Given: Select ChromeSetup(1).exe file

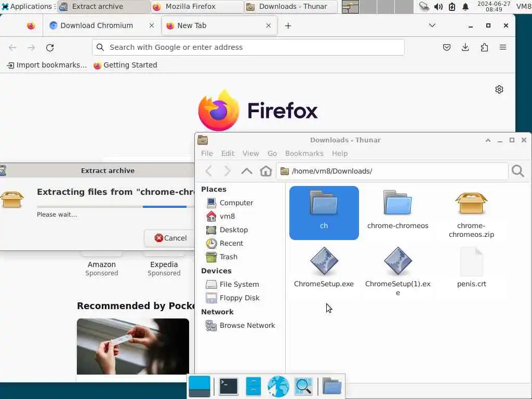Looking at the screenshot, I should tap(397, 272).
